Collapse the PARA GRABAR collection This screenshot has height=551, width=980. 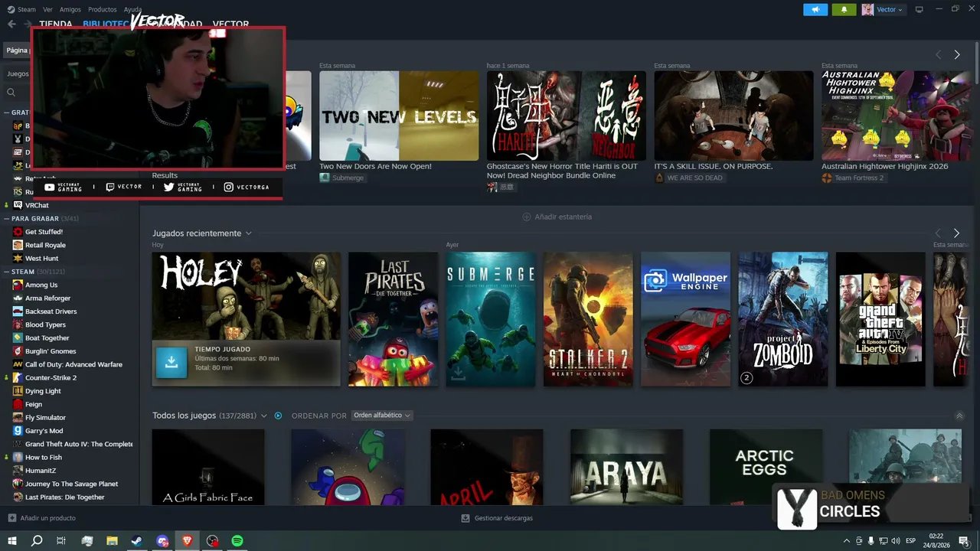tap(6, 219)
